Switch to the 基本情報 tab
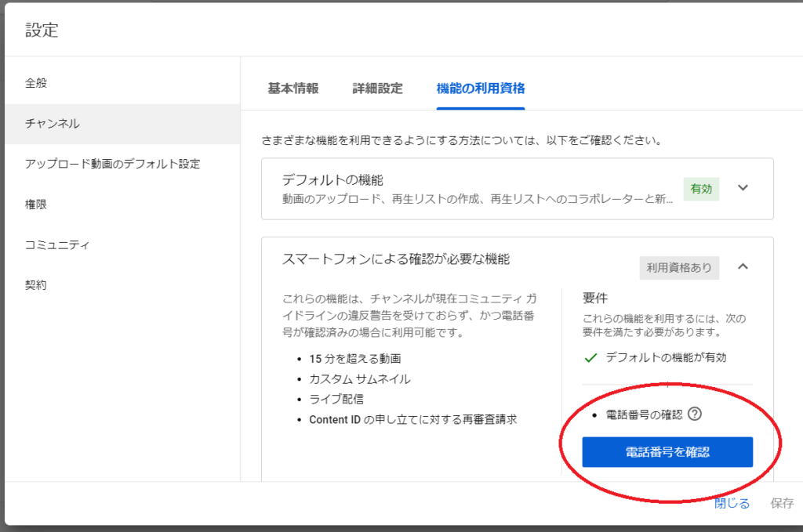Screen dimensions: 803x532 pyautogui.click(x=293, y=89)
